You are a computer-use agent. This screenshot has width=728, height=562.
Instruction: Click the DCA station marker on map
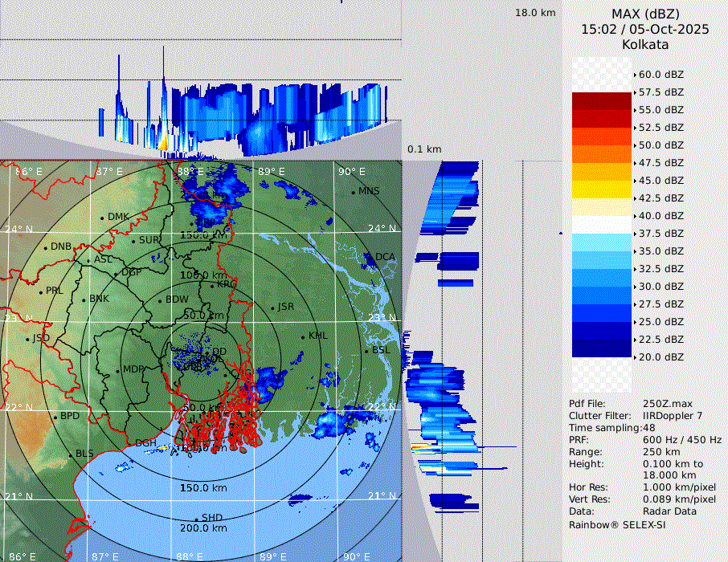tap(372, 257)
